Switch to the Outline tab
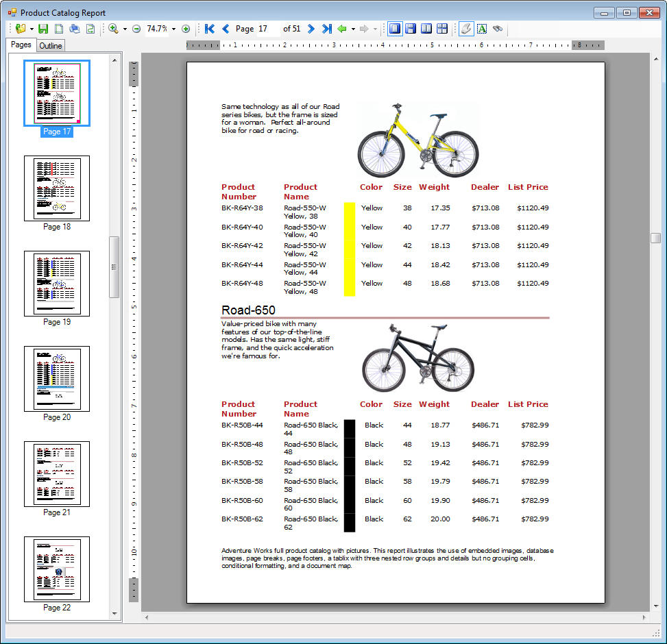 (50, 45)
